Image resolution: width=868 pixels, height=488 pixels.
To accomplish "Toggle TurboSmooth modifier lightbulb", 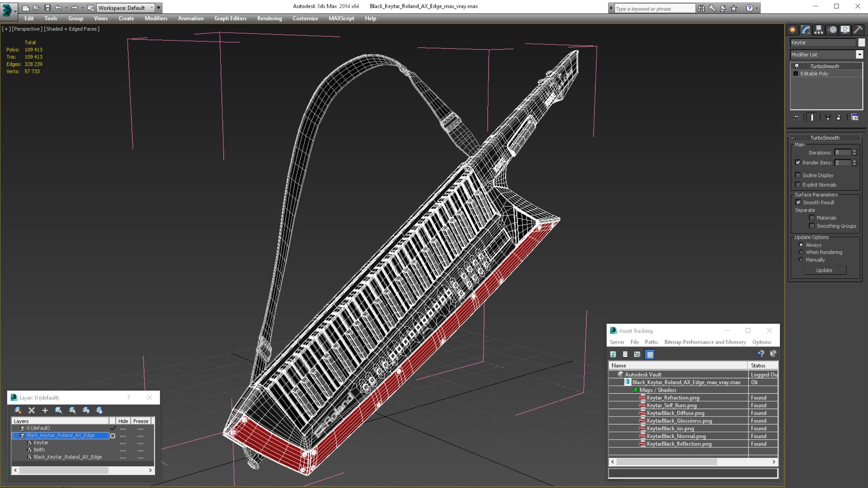I will pyautogui.click(x=797, y=66).
